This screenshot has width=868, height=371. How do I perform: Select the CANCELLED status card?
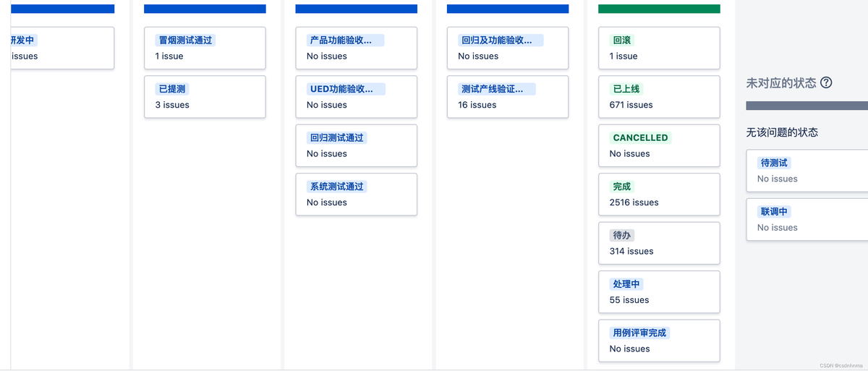coord(659,145)
